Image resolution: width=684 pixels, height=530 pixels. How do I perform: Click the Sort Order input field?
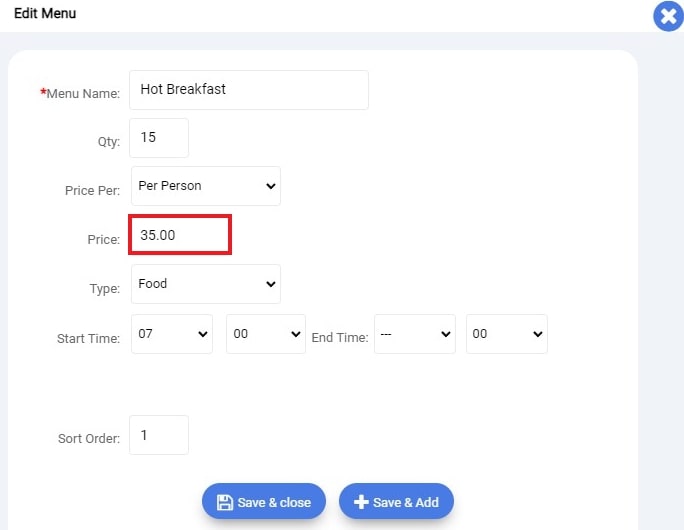pyautogui.click(x=159, y=435)
